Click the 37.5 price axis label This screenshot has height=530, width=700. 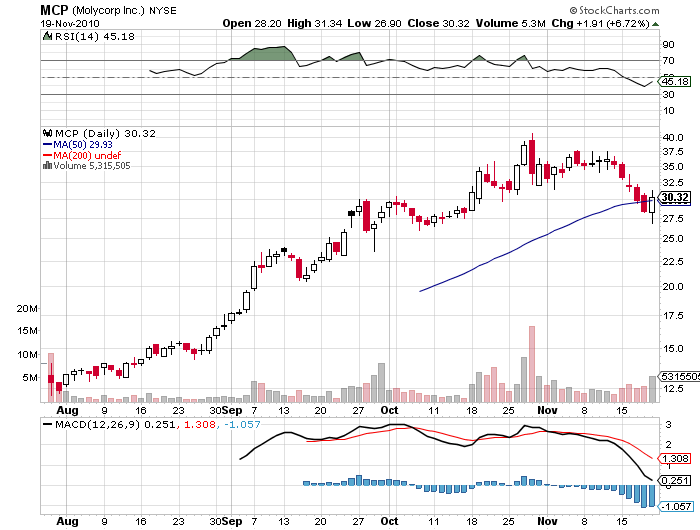tap(673, 152)
